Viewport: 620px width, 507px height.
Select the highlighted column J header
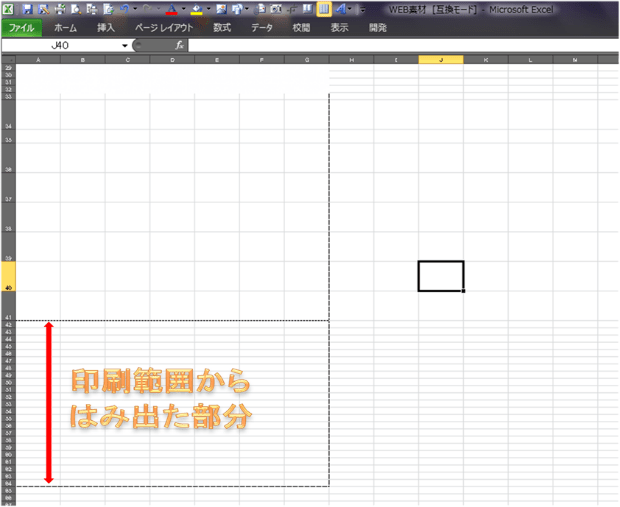[x=441, y=60]
